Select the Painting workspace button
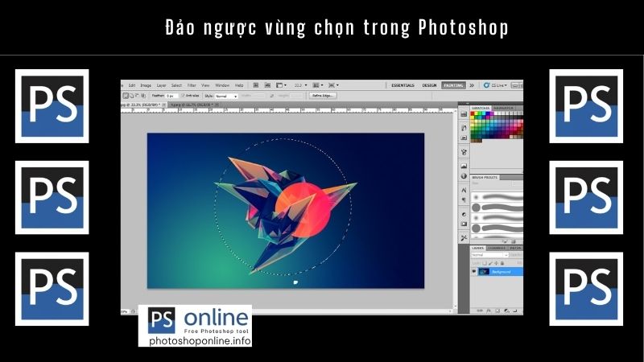The height and width of the screenshot is (362, 644). pos(453,85)
